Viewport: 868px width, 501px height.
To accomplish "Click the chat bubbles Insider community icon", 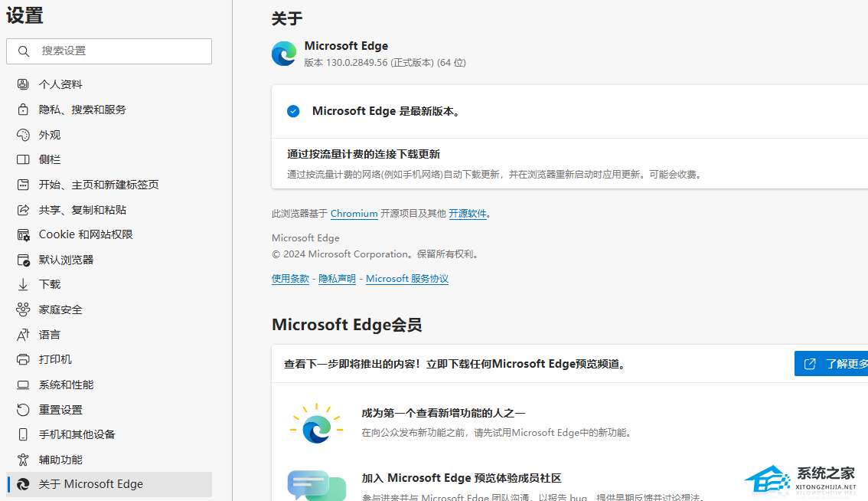I will click(x=317, y=486).
